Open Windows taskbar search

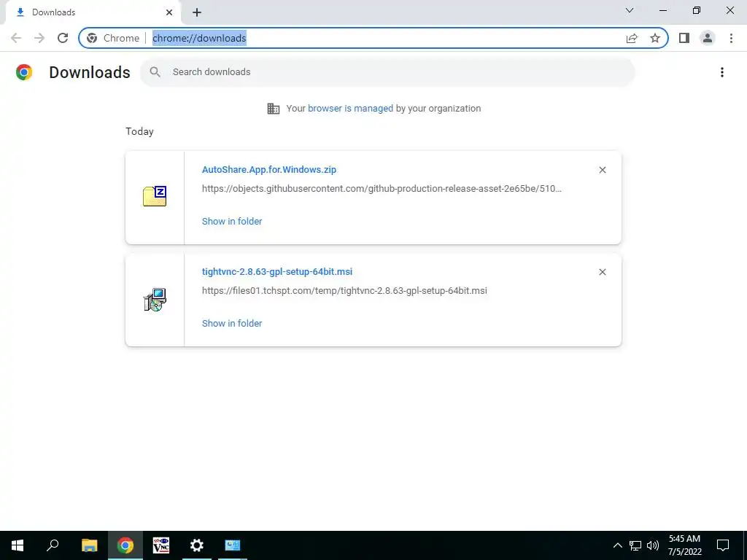point(53,545)
